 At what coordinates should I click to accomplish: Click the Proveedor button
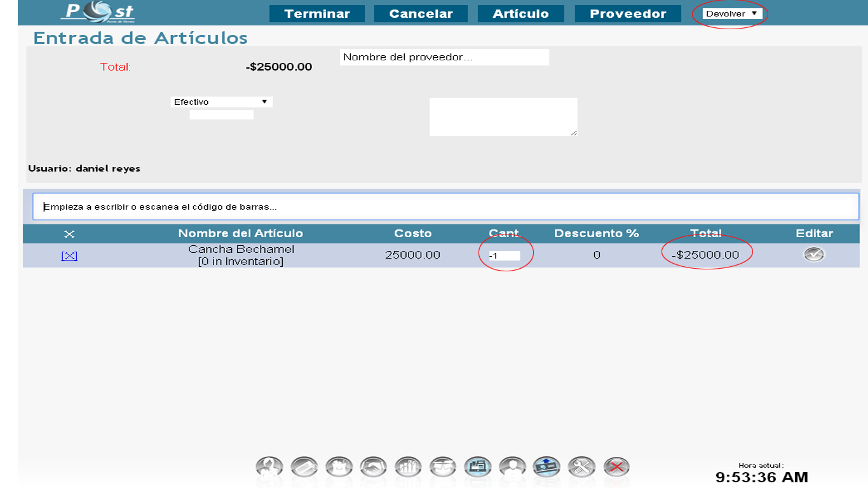[628, 14]
